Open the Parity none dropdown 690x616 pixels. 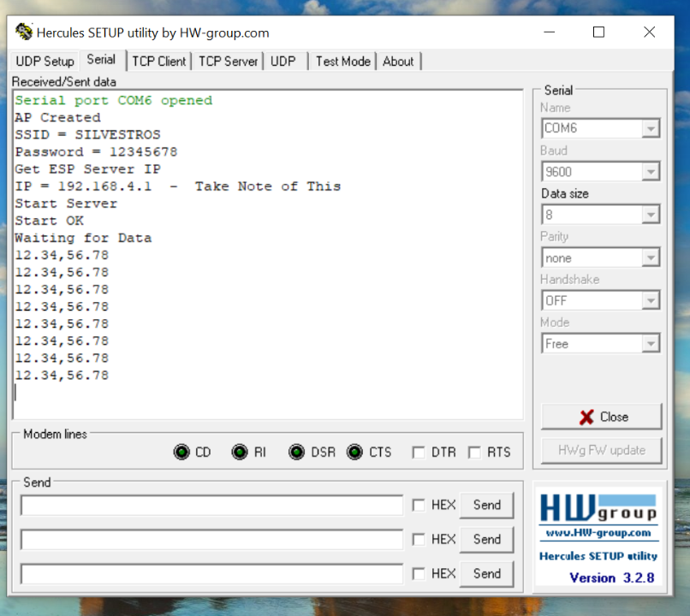[x=651, y=258]
